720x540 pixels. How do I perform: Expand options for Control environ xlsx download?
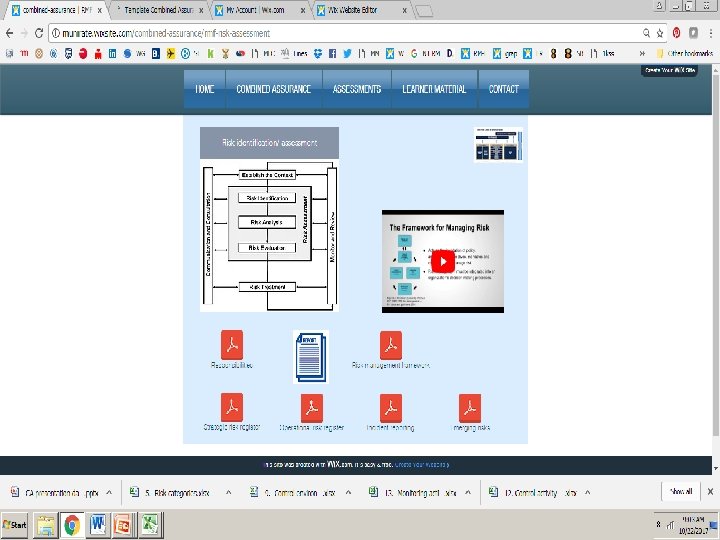pos(349,493)
